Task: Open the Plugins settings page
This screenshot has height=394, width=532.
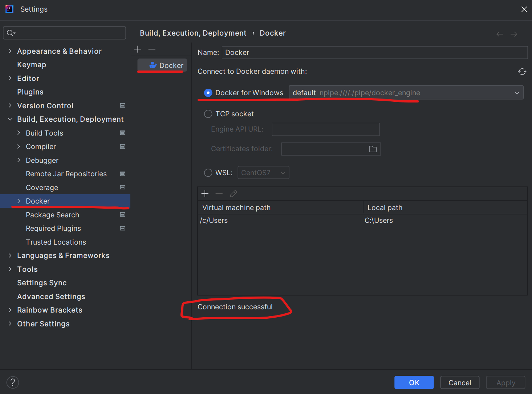Action: point(30,92)
